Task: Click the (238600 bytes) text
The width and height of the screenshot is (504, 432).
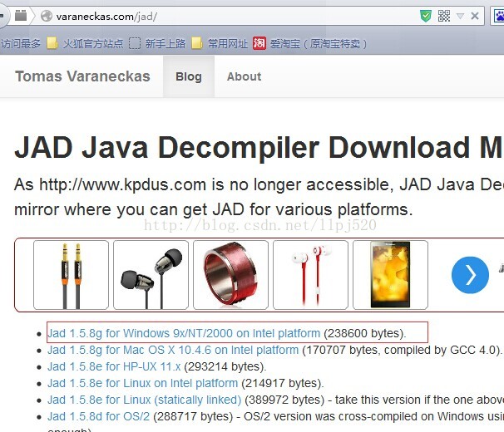Action: click(x=365, y=333)
